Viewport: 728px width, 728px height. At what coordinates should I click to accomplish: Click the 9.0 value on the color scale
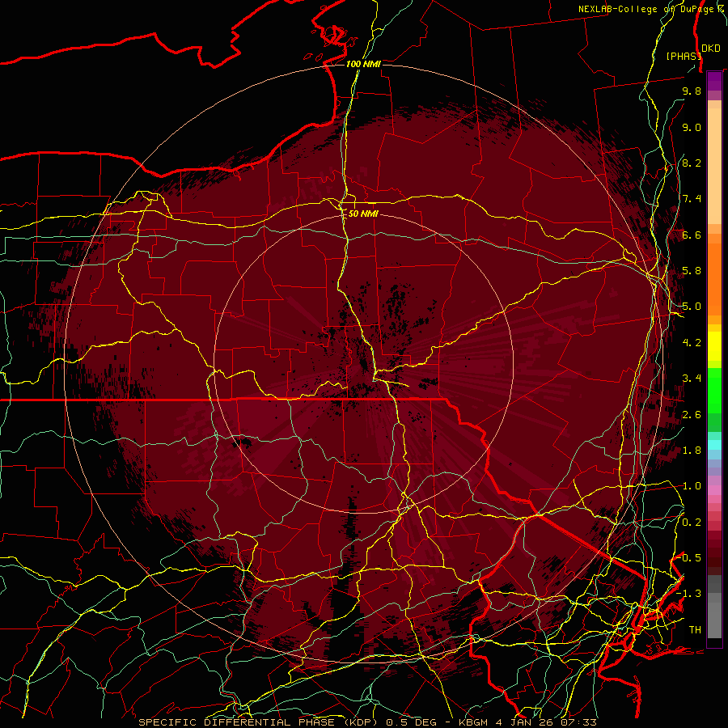692,127
